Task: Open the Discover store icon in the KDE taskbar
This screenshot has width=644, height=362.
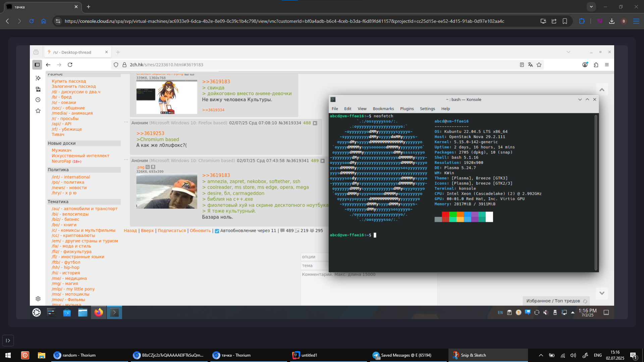Action: (x=67, y=312)
